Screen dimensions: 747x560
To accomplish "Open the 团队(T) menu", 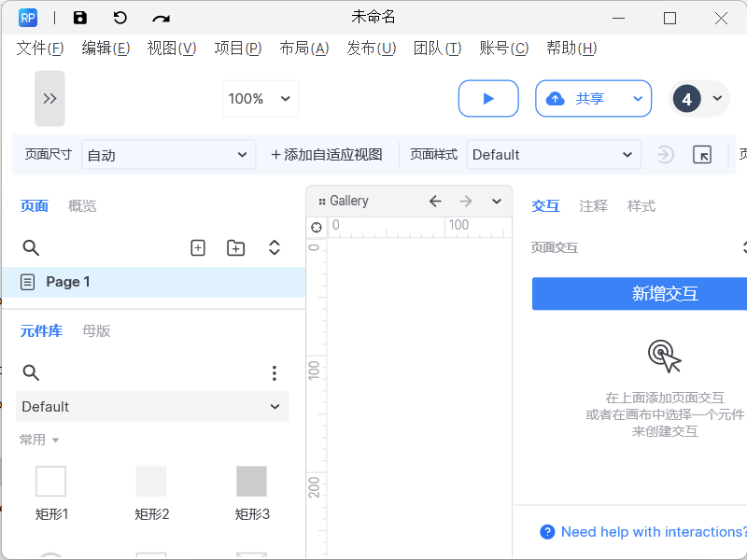I will 437,49.
